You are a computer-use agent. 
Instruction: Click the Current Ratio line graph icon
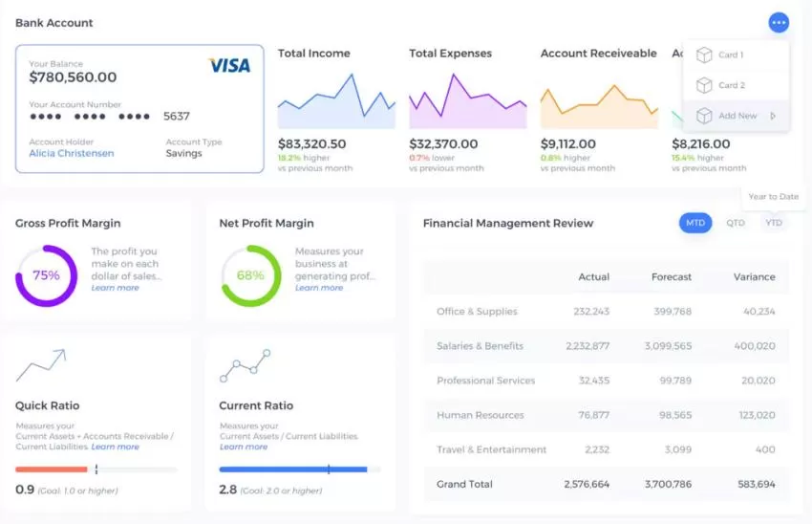246,365
